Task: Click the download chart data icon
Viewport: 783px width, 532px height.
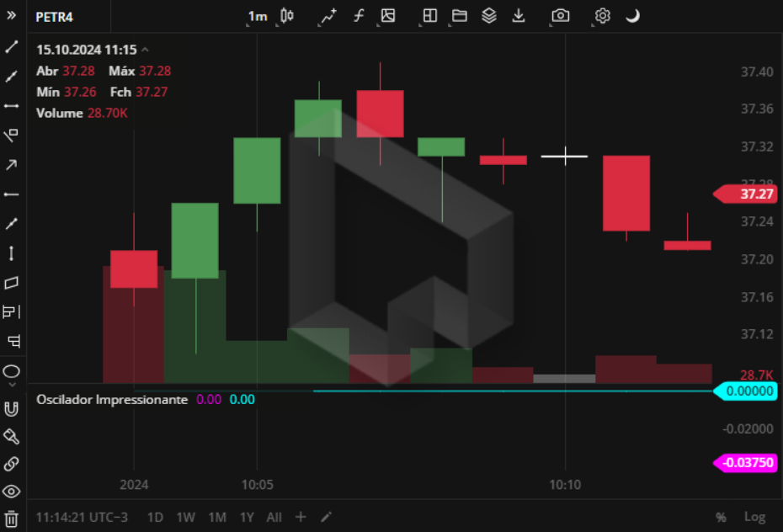Action: tap(519, 16)
